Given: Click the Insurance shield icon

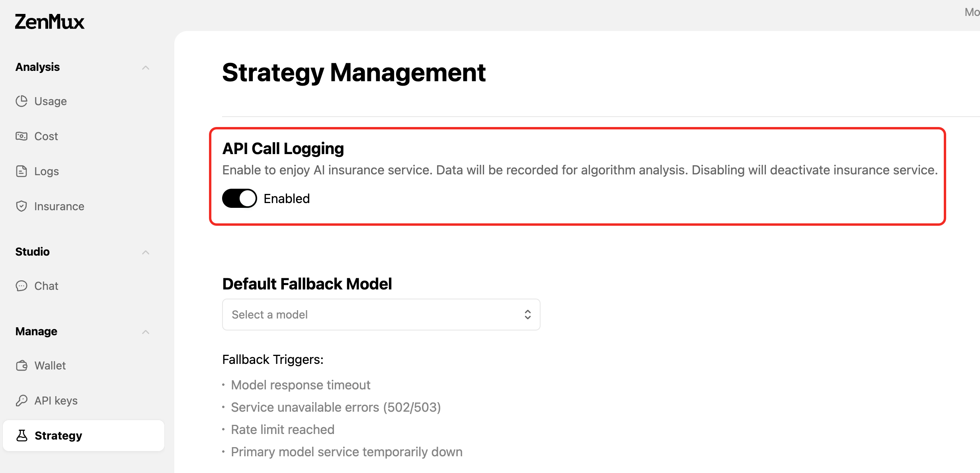Looking at the screenshot, I should point(21,206).
